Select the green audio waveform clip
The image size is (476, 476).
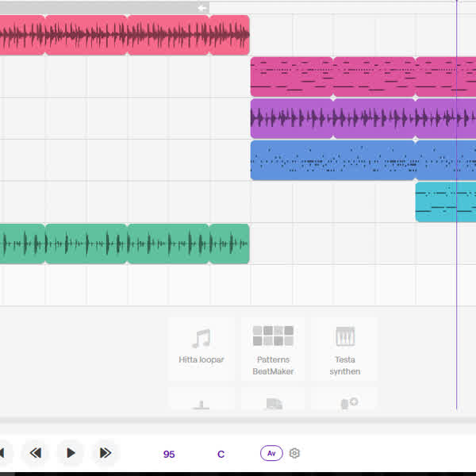tap(119, 244)
